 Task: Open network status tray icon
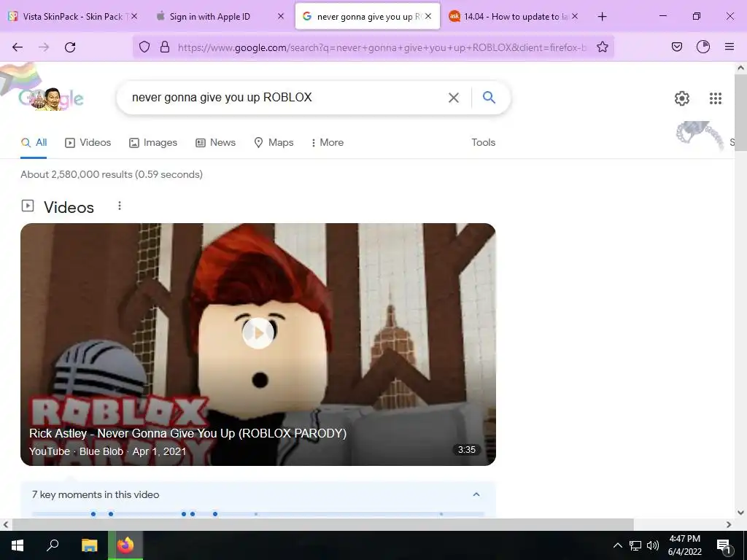click(635, 545)
